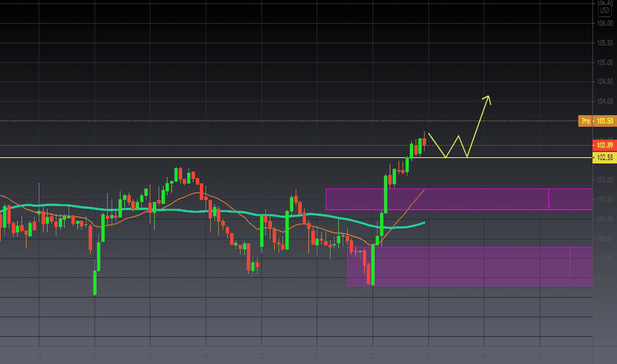This screenshot has width=617, height=364.
Task: Select the yellow 102.58 line price label
Action: click(x=604, y=158)
